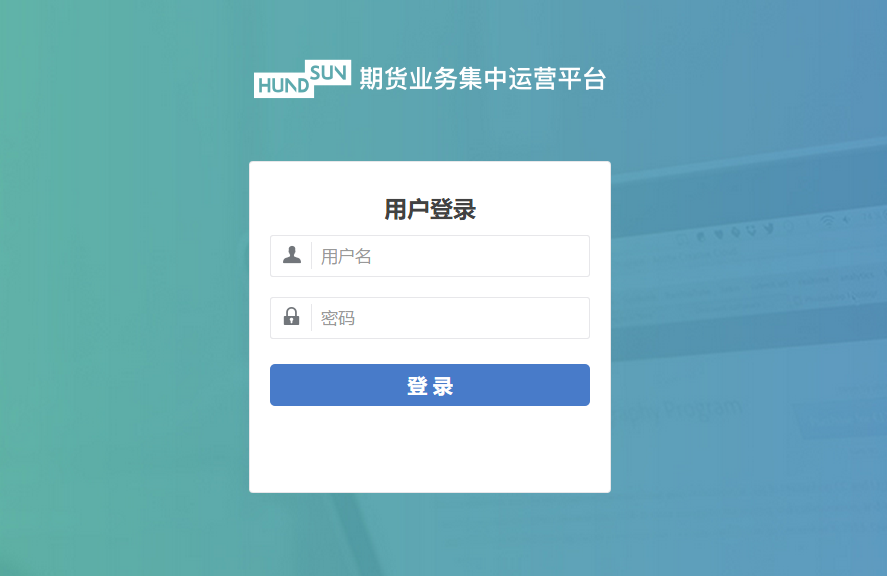Click the blurred Program text in background
Screen dimensions: 887x576
click(x=703, y=411)
